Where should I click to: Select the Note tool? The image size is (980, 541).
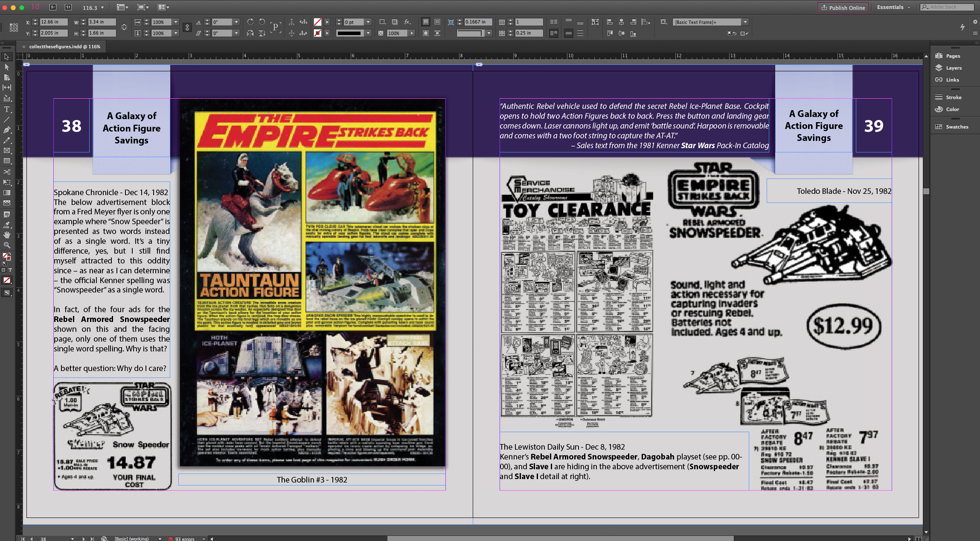pos(6,214)
